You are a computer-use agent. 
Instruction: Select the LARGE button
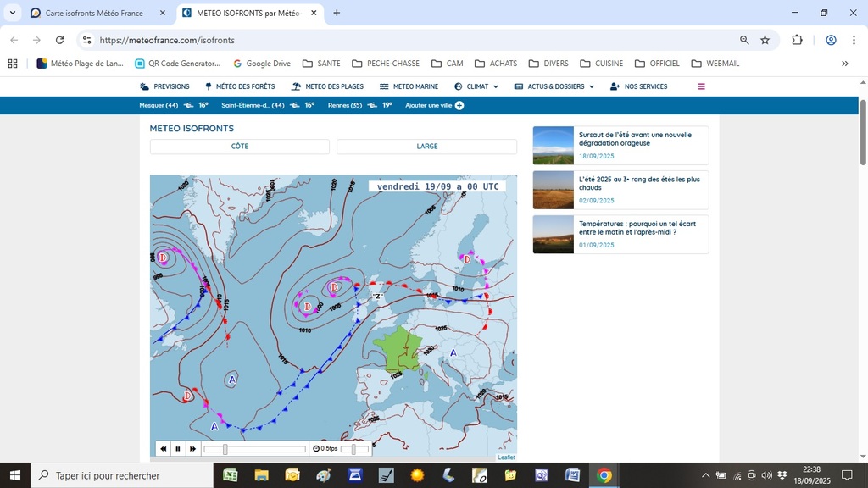click(x=426, y=147)
